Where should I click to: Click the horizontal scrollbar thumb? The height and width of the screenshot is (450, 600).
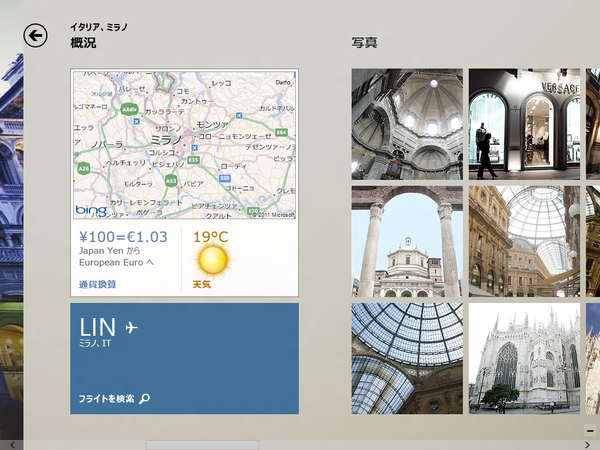(x=202, y=445)
